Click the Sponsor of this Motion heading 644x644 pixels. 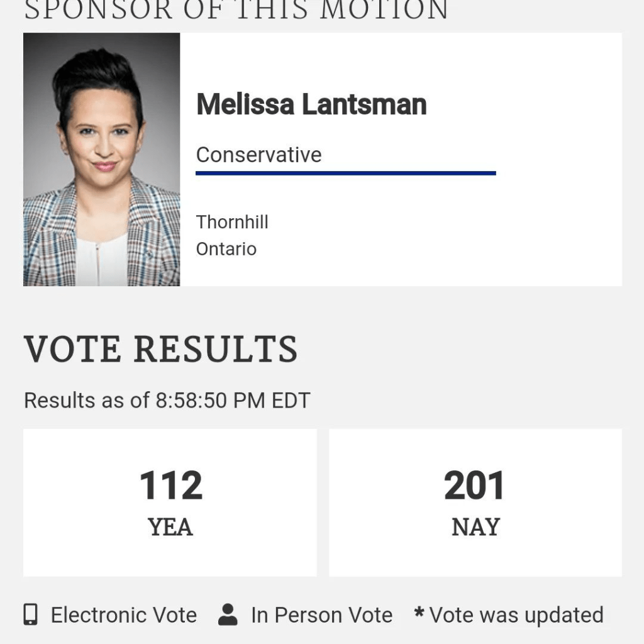(236, 11)
